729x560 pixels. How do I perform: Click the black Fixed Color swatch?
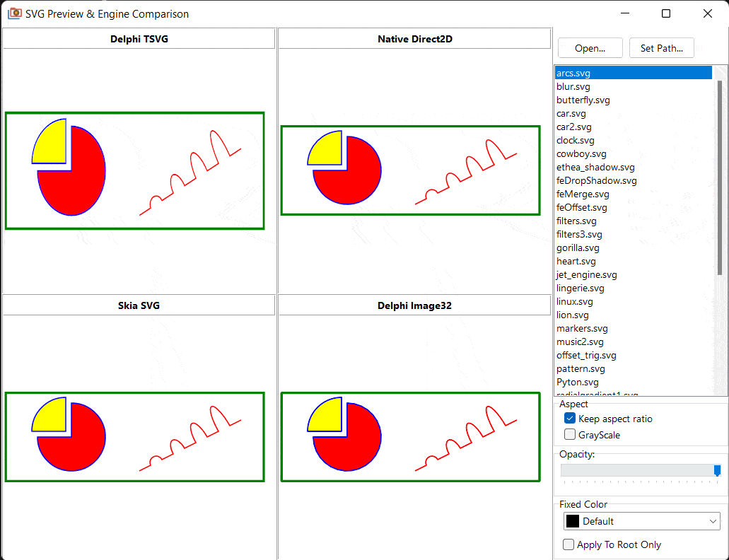tap(573, 521)
